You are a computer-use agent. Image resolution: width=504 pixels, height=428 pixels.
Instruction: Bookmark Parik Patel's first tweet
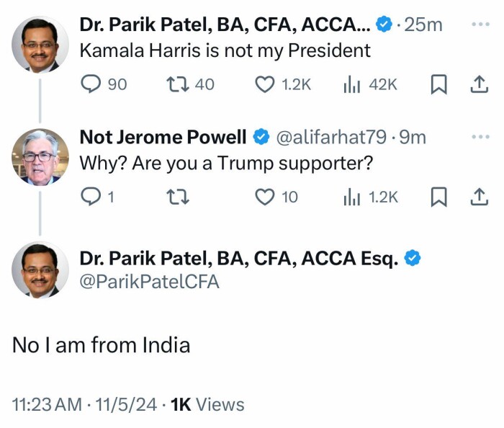point(438,84)
